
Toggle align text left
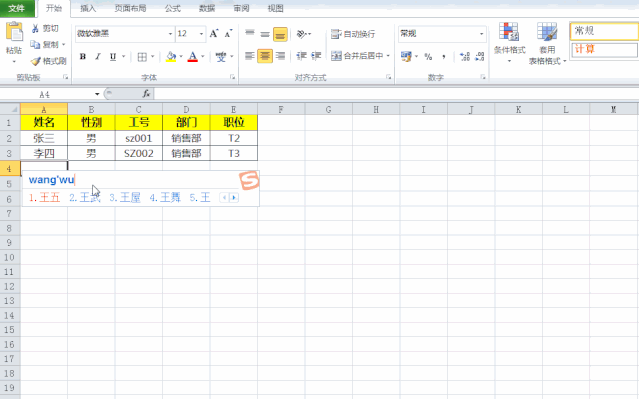click(x=250, y=56)
